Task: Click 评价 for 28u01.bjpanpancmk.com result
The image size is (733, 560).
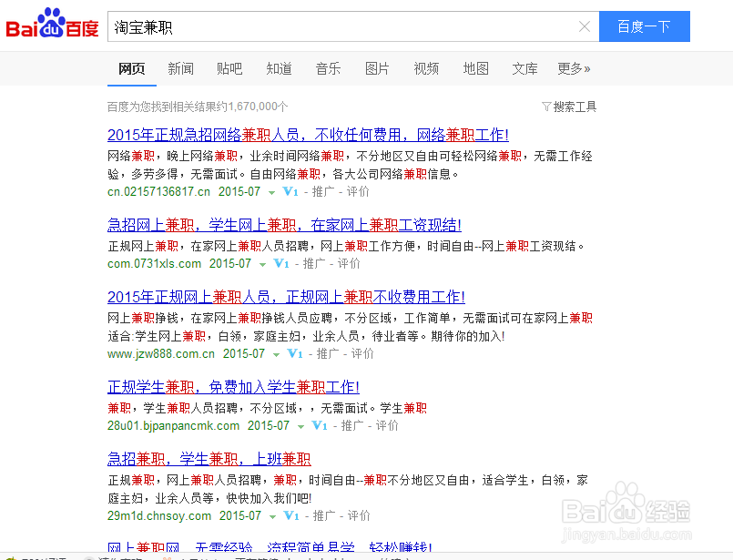Action: (388, 426)
